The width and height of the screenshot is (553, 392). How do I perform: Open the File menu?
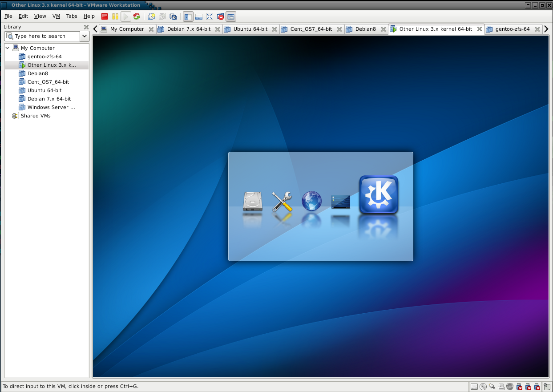pyautogui.click(x=8, y=16)
